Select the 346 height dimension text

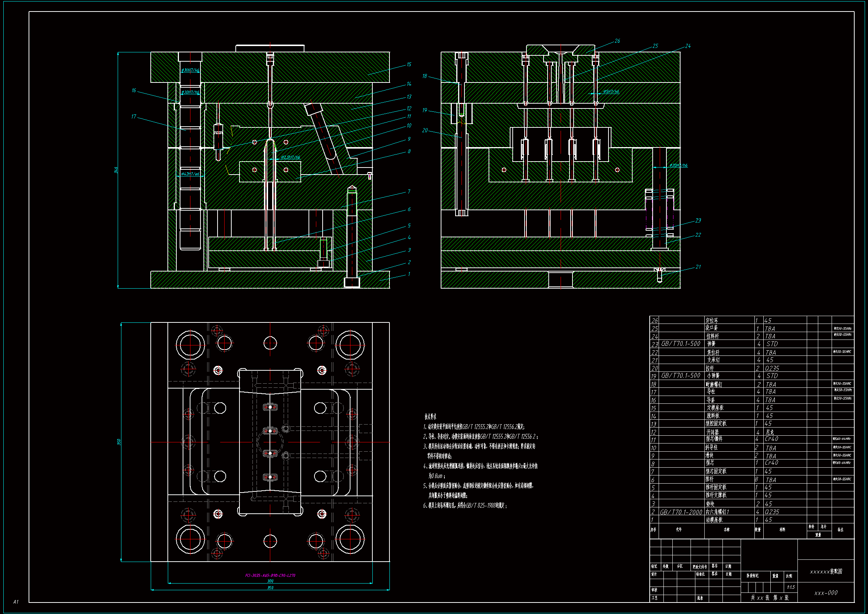click(x=116, y=170)
